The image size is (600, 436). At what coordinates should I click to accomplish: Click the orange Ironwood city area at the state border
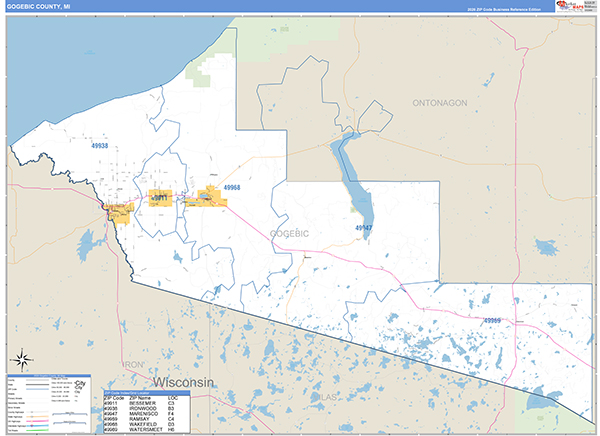coord(119,214)
